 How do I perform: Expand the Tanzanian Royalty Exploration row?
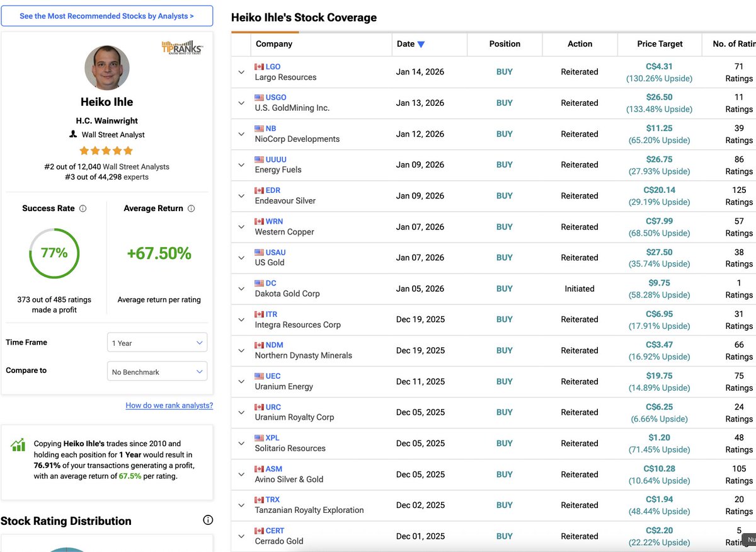[x=241, y=505]
